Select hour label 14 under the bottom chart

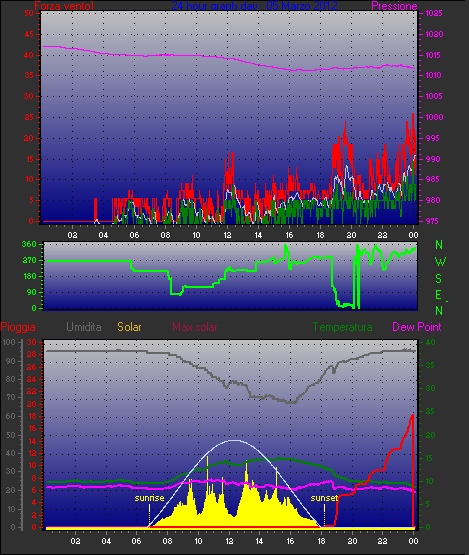(x=259, y=541)
